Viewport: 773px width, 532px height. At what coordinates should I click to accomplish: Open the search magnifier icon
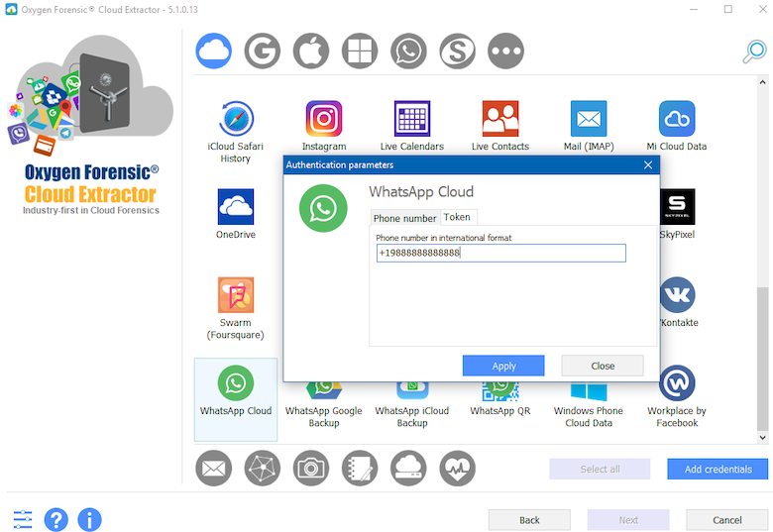coord(754,52)
